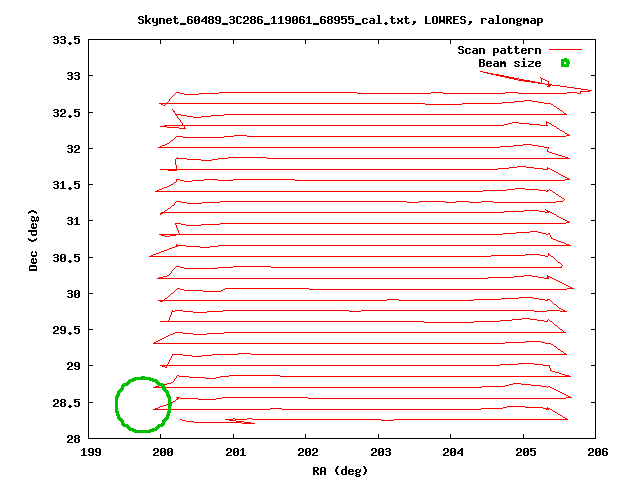The height and width of the screenshot is (480, 640).
Task: Click the 200 RA tick label
Action: [x=163, y=452]
